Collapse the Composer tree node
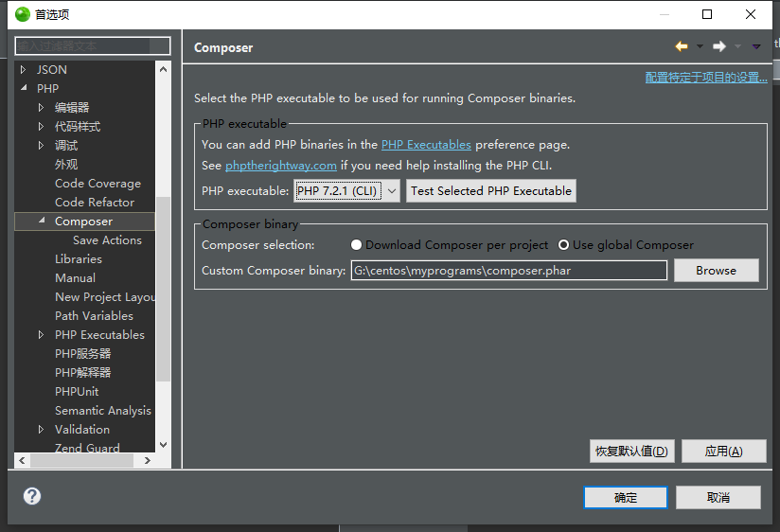780x532 pixels. [x=41, y=222]
